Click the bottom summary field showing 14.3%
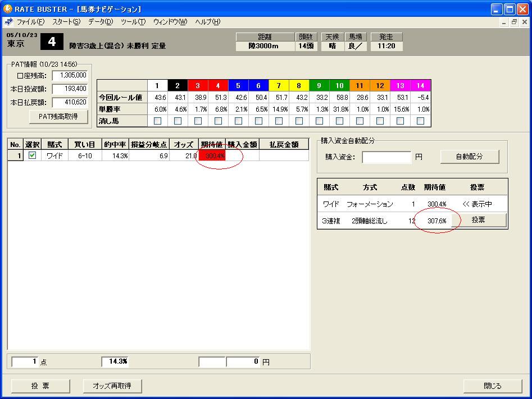This screenshot has width=532, height=399. (115, 362)
